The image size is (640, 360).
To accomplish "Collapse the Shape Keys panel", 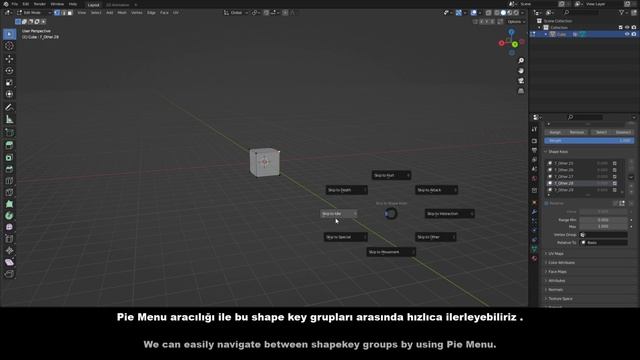I will tap(558, 152).
